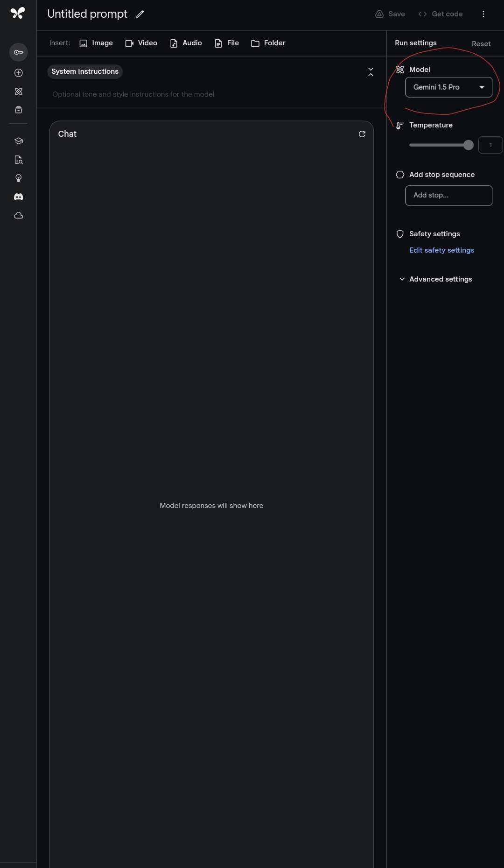This screenshot has height=868, width=504.
Task: Open the tuned models atom icon in sidebar
Action: point(19,92)
